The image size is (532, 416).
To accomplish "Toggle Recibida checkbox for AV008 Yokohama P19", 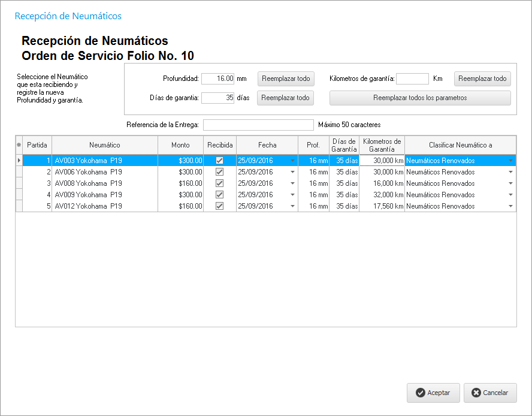I will click(220, 183).
